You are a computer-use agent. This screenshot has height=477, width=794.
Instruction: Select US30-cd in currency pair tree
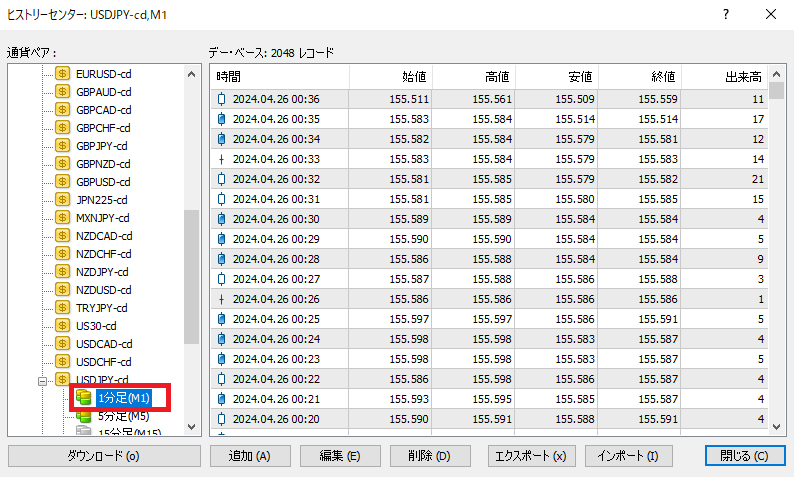point(96,326)
